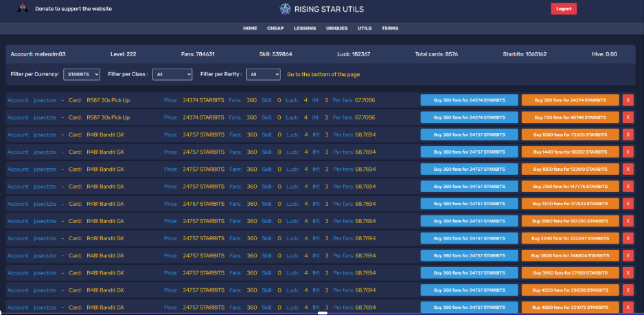Open the CHEAP menu item

275,28
